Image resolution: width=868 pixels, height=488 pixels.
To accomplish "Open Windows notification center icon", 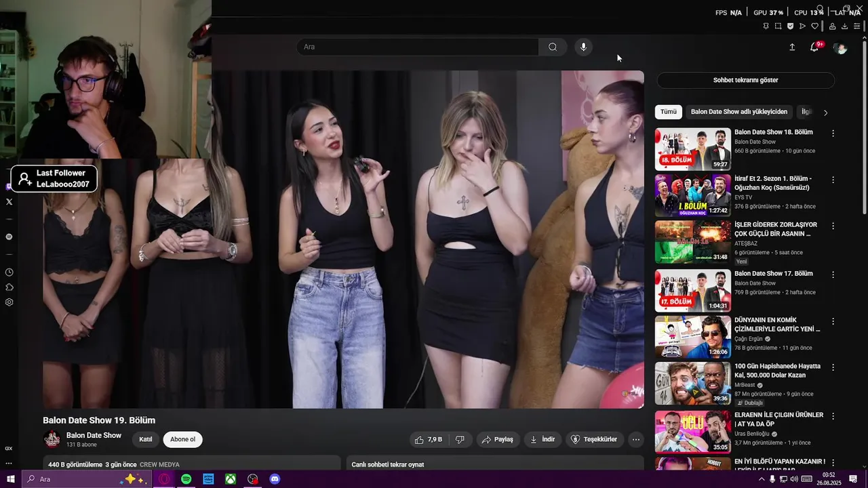I will click(853, 479).
